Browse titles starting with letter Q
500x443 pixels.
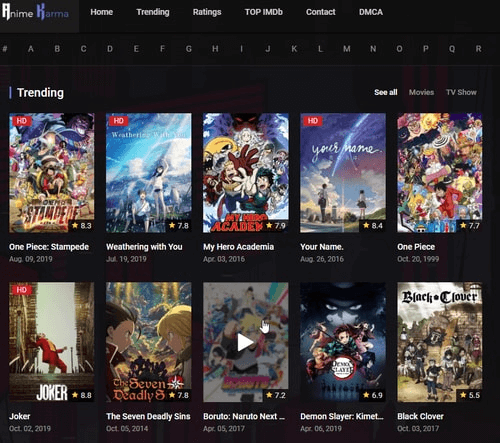[452, 49]
